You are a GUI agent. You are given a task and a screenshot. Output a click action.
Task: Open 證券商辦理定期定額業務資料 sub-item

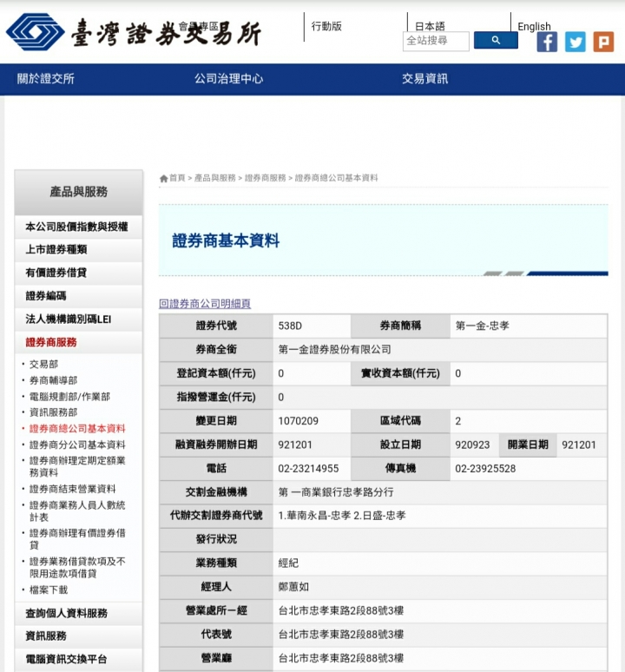[77, 467]
